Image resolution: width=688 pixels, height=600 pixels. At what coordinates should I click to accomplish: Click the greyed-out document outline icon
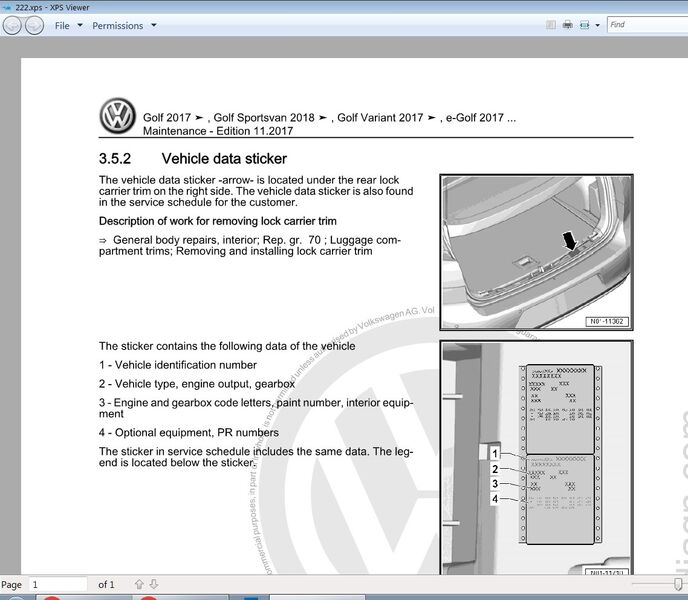[x=551, y=25]
